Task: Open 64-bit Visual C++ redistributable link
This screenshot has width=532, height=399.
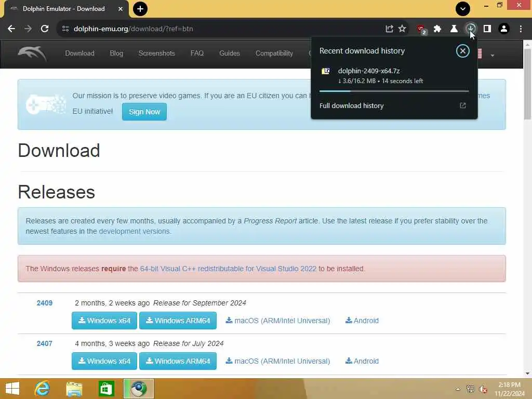Action: pyautogui.click(x=228, y=269)
